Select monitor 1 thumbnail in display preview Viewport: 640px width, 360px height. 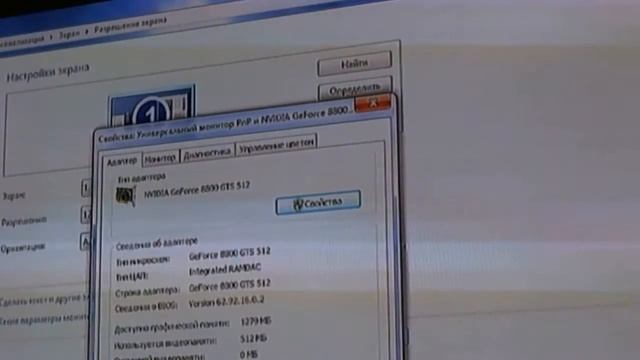[x=152, y=106]
